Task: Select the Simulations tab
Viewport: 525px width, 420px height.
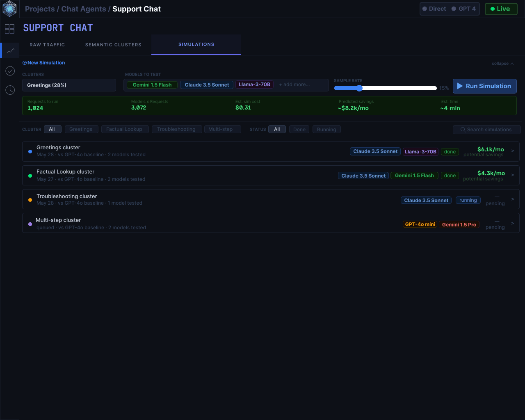Action: 196,44
